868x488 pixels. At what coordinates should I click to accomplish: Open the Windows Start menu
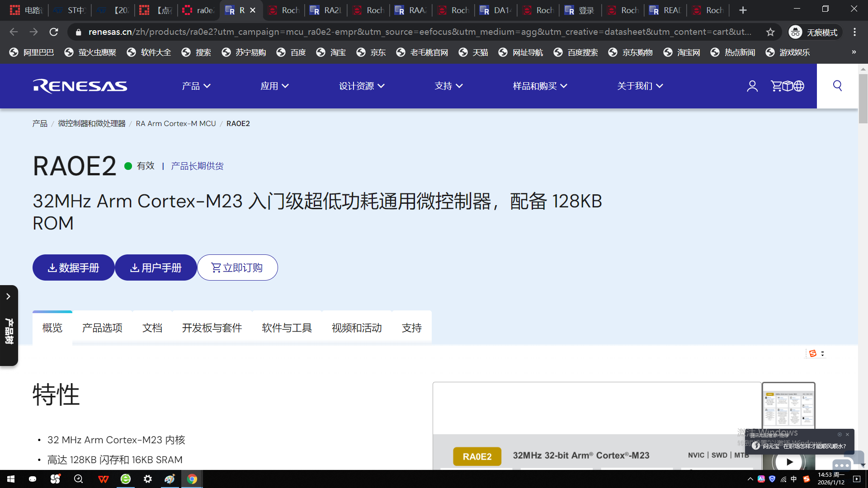pyautogui.click(x=11, y=479)
